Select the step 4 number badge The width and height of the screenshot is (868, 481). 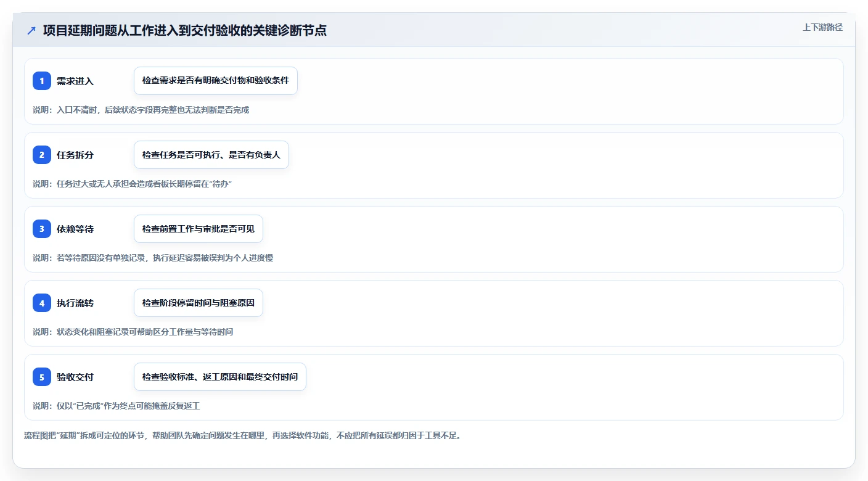coord(42,303)
